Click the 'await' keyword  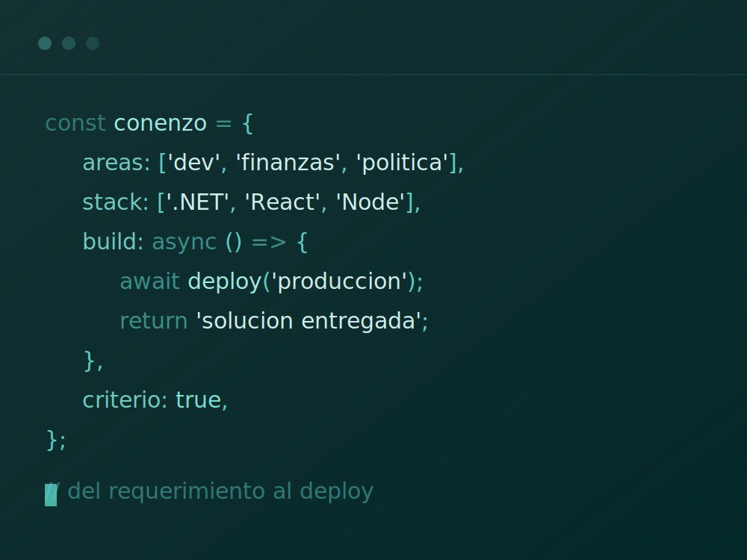click(149, 281)
